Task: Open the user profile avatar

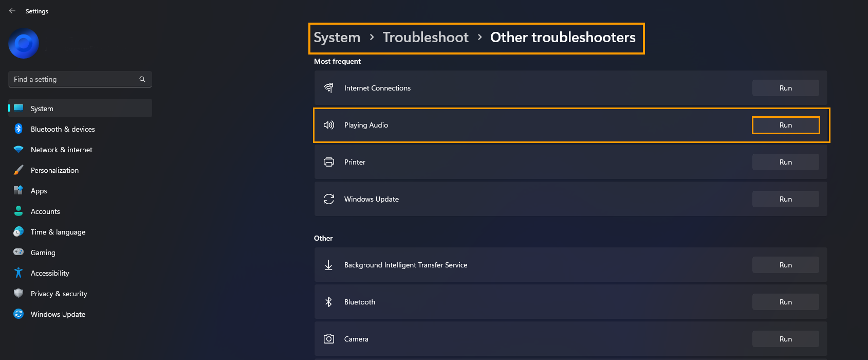Action: coord(24,44)
